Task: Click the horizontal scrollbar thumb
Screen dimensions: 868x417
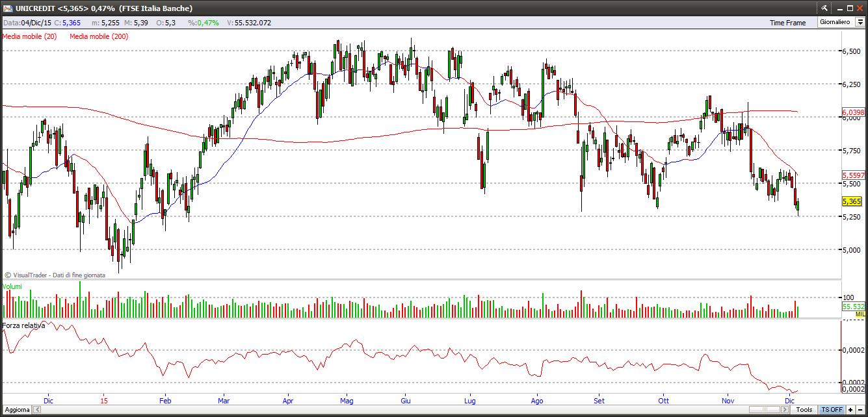Action: click(x=765, y=409)
